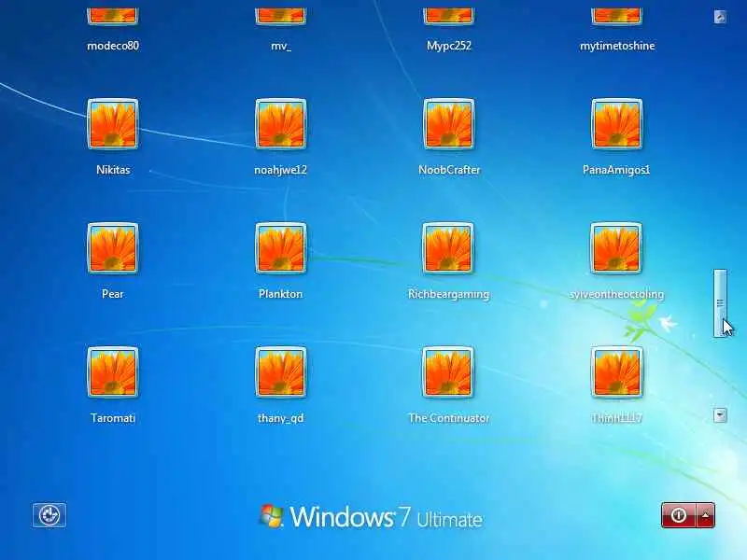The image size is (747, 560).
Task: Choose the account picture labeled Thinh
Action: click(616, 371)
